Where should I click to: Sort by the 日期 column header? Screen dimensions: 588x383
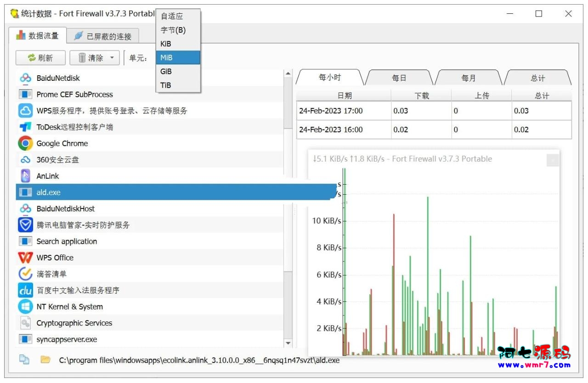(344, 96)
